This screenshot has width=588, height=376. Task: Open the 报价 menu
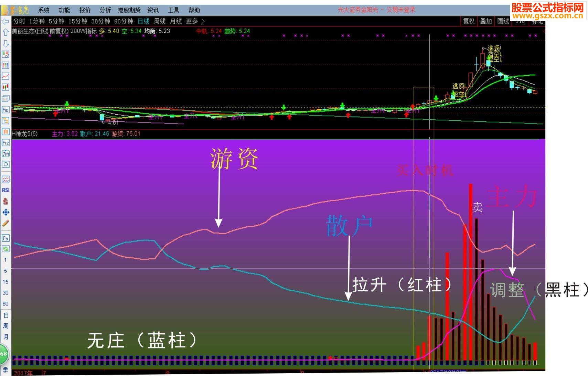click(x=85, y=10)
